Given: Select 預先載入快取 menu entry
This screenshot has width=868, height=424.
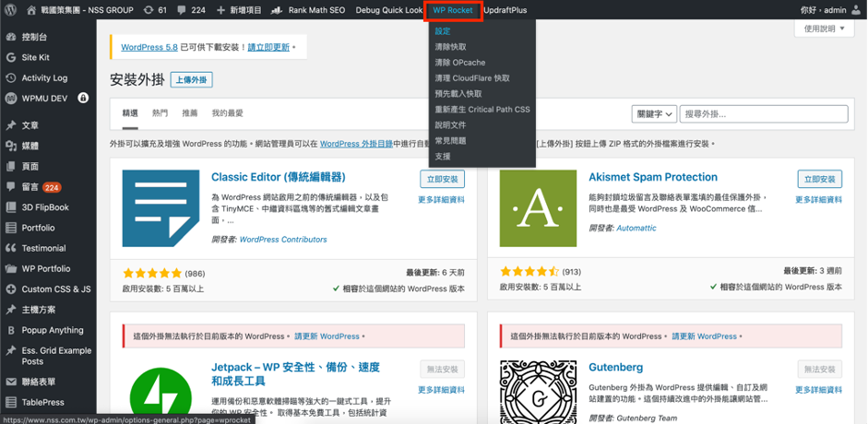Looking at the screenshot, I should click(x=458, y=94).
